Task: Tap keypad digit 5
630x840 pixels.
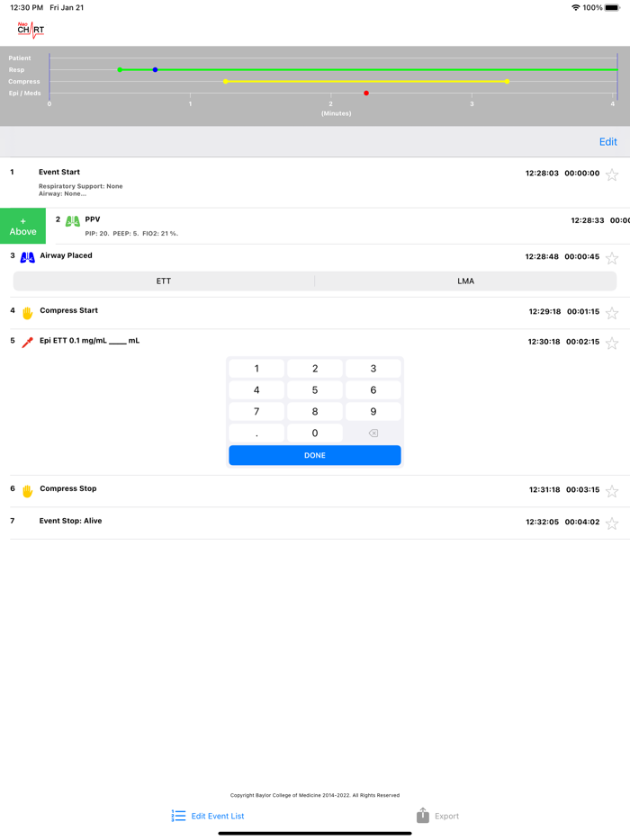Action: pyautogui.click(x=315, y=390)
